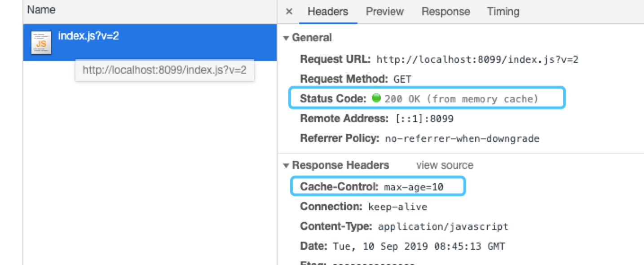
Task: Click the Connection keep-alive header
Action: 364,207
